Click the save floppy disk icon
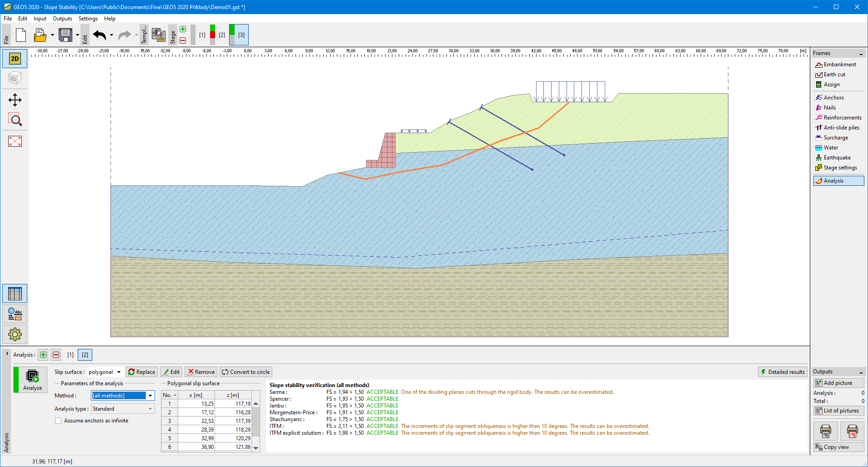This screenshot has width=868, height=467. (x=65, y=35)
